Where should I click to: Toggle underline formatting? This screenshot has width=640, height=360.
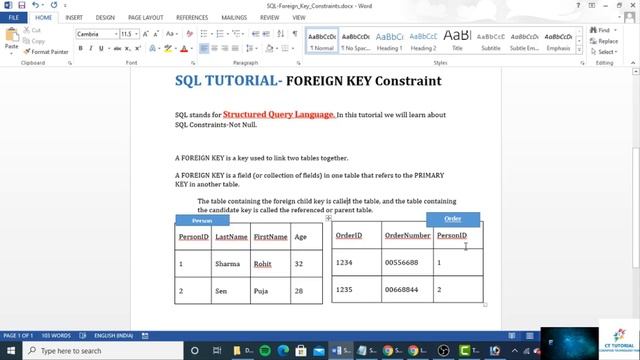click(x=101, y=49)
